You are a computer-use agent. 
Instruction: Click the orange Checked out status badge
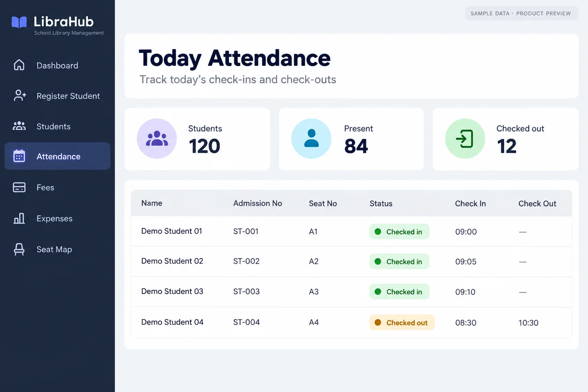click(x=402, y=322)
